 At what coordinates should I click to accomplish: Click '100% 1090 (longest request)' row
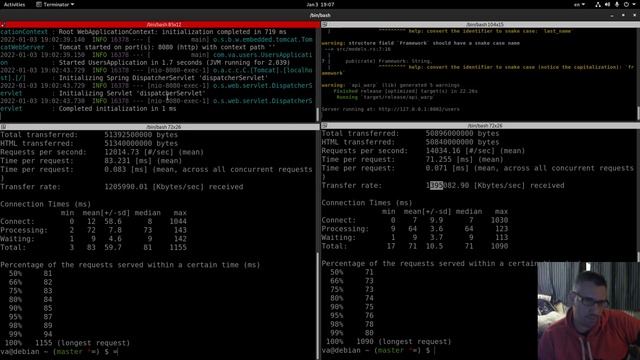pos(389,342)
